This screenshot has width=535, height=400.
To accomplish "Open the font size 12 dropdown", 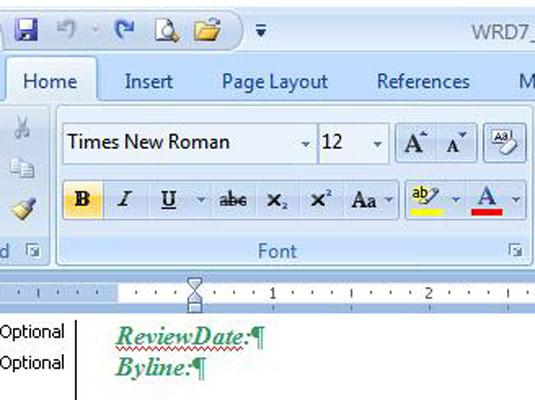I will click(x=377, y=144).
